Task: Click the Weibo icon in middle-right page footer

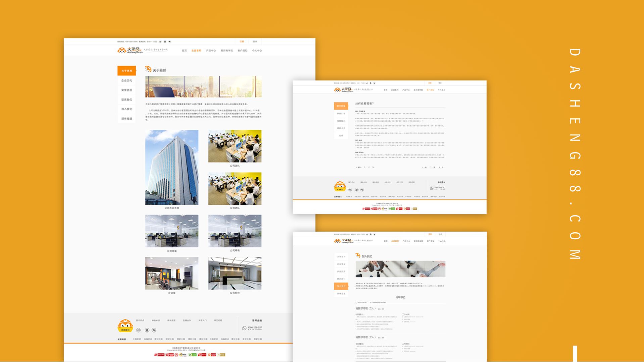Action: (350, 190)
